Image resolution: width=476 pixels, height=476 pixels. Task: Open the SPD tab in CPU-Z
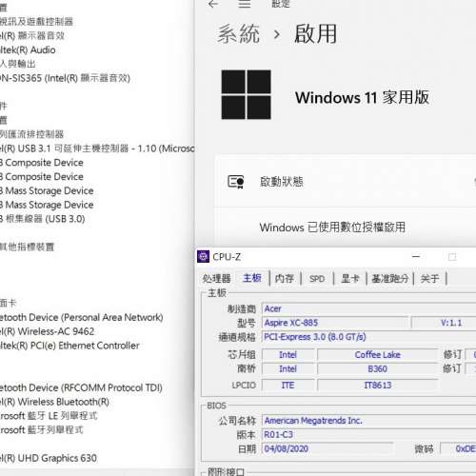pyautogui.click(x=317, y=279)
